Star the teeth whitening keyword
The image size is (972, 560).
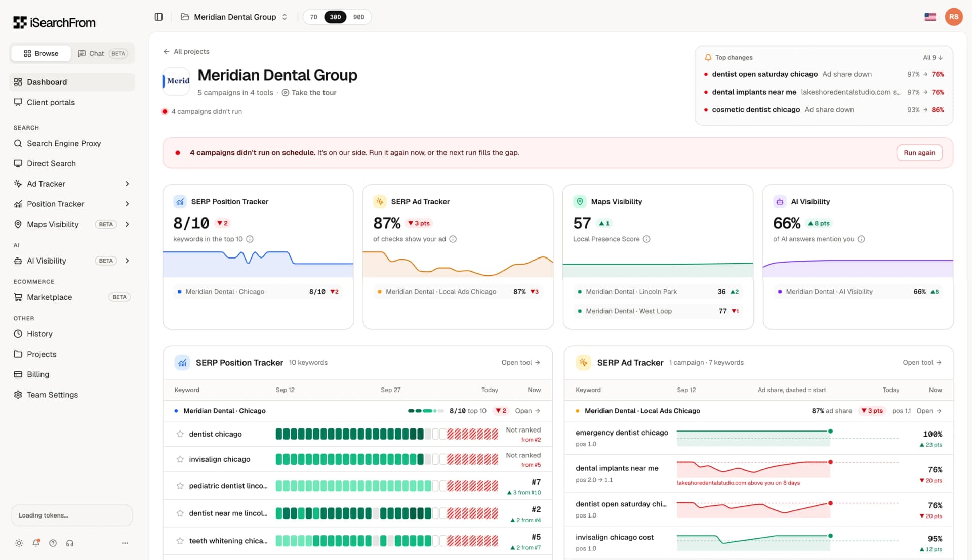[x=180, y=541]
